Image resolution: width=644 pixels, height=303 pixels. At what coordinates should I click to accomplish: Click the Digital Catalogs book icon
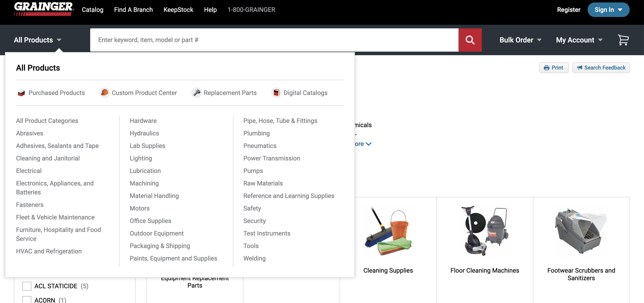(x=276, y=93)
